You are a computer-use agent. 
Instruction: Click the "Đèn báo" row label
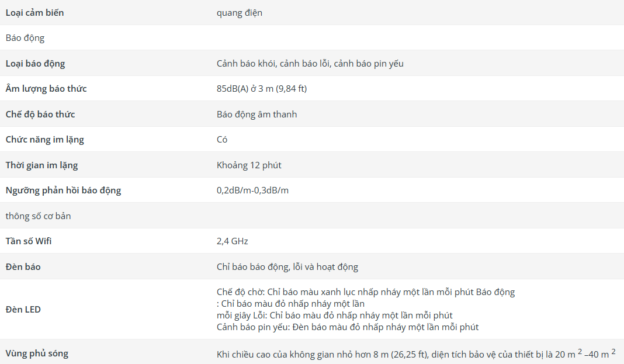coord(23,266)
